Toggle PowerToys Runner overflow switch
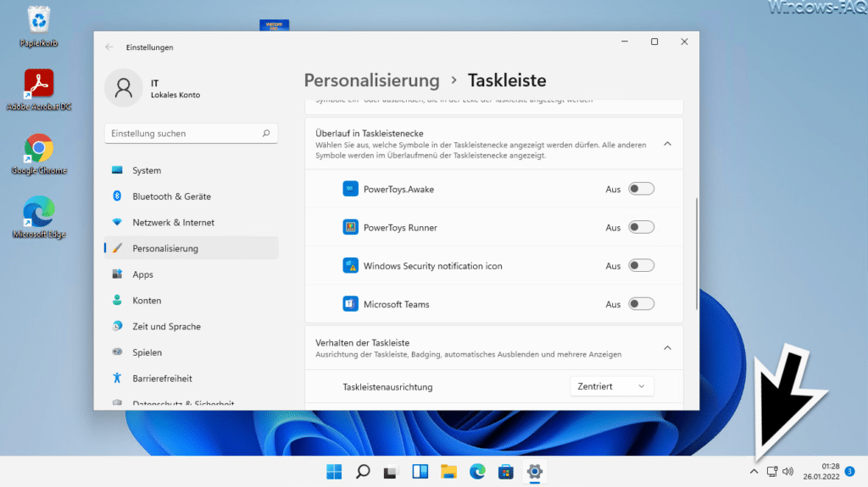The width and height of the screenshot is (868, 487). [641, 228]
